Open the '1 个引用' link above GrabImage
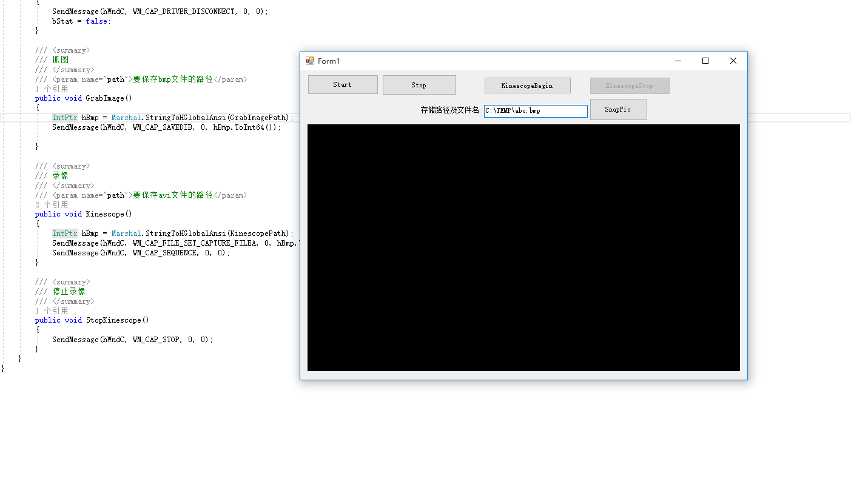 (x=52, y=89)
